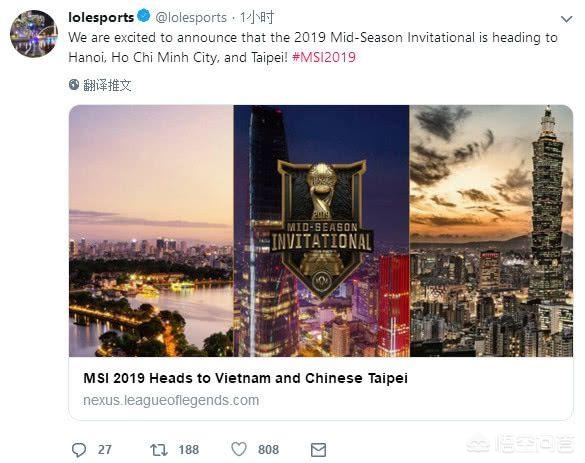Open the @lolesports handle link
This screenshot has height=463, width=585.
(x=191, y=18)
